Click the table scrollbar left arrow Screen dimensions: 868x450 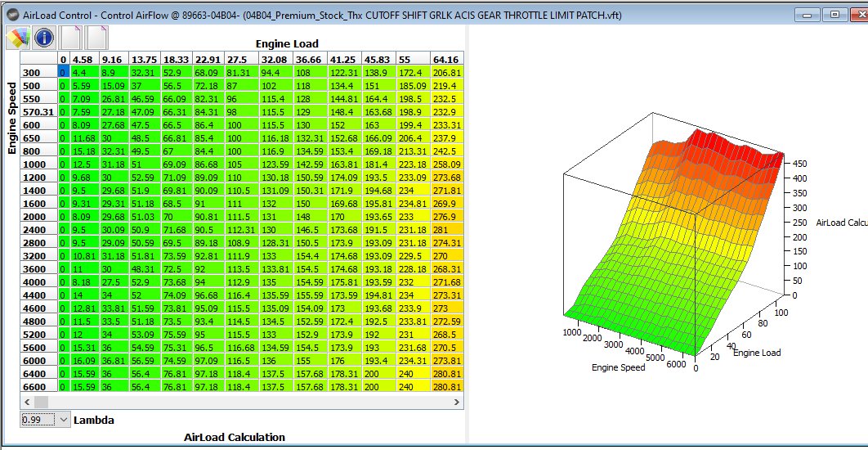click(x=27, y=402)
